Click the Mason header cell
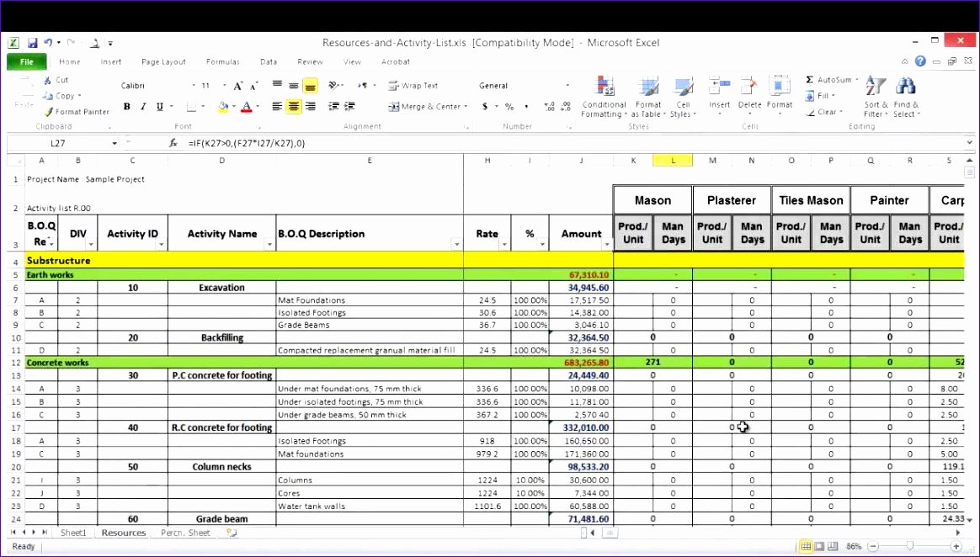This screenshot has height=557, width=980. [652, 200]
